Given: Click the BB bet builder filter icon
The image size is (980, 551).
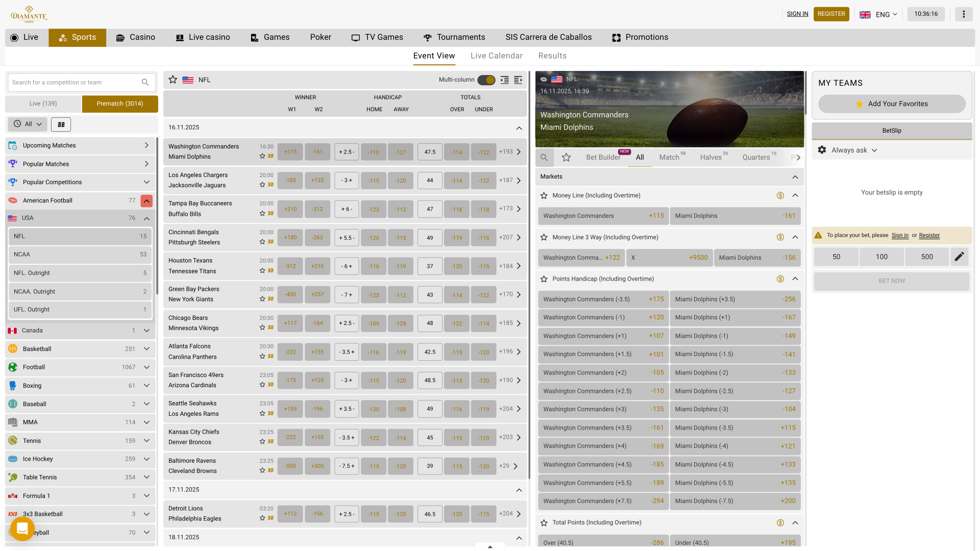Looking at the screenshot, I should click(61, 124).
